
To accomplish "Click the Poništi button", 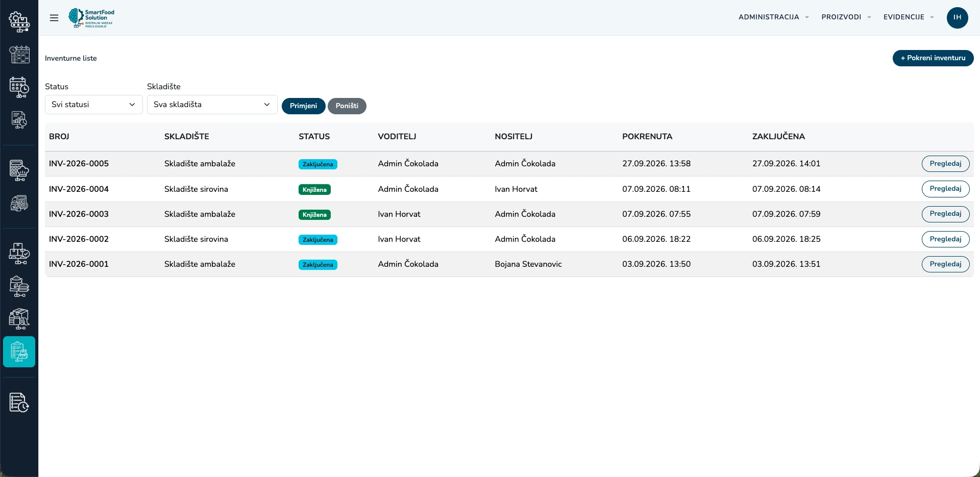I will pyautogui.click(x=347, y=106).
